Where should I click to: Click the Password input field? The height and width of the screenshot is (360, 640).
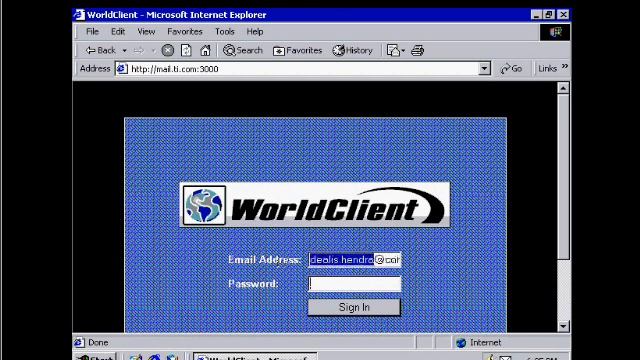pos(355,284)
